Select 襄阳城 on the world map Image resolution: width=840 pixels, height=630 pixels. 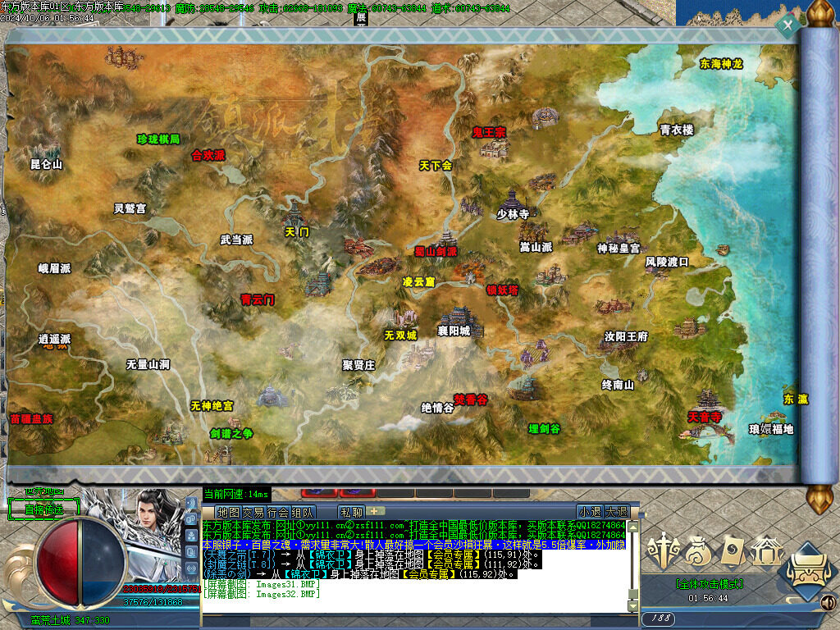(454, 331)
